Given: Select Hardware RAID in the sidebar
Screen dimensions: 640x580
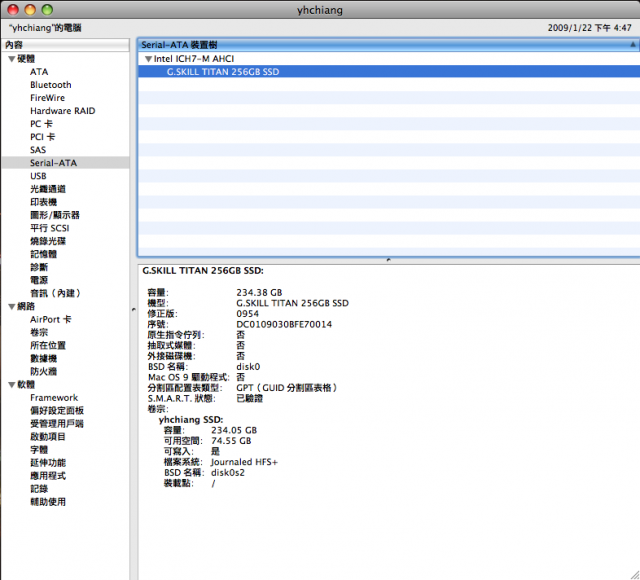Looking at the screenshot, I should tap(62, 111).
